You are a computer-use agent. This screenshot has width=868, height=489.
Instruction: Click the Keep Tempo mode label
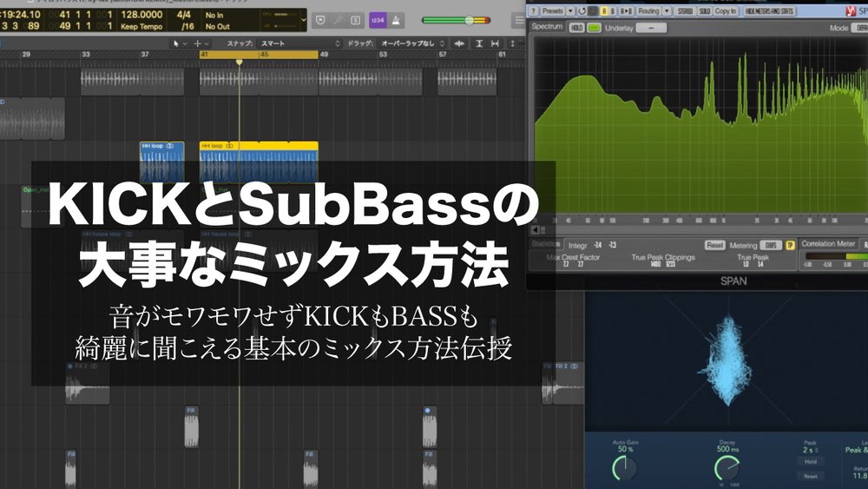point(141,26)
